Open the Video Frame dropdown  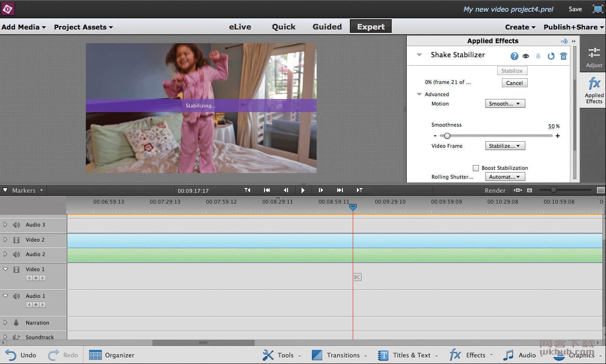(505, 146)
